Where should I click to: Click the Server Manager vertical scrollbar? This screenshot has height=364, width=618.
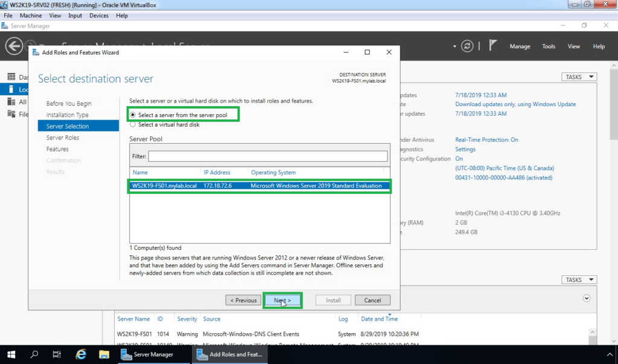[x=614, y=104]
